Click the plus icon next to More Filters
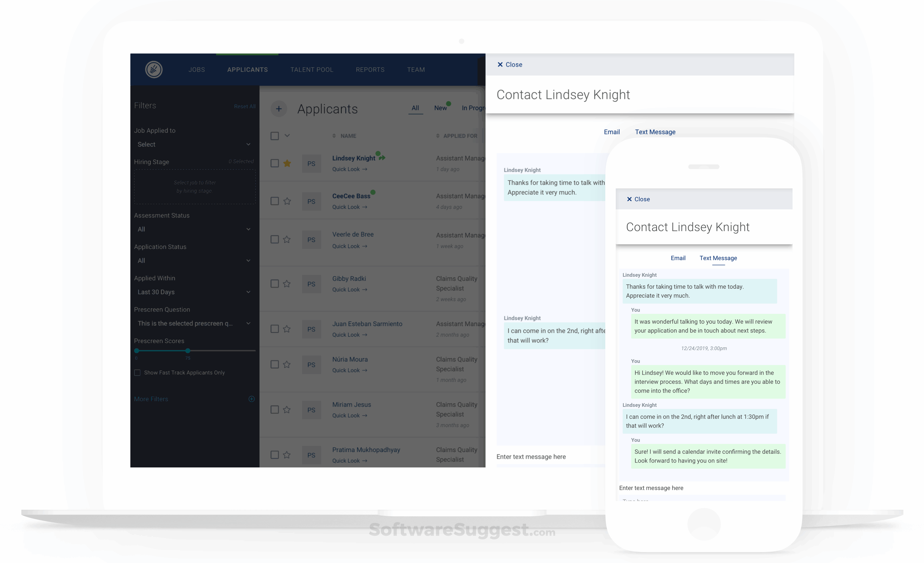The image size is (924, 563). [251, 399]
